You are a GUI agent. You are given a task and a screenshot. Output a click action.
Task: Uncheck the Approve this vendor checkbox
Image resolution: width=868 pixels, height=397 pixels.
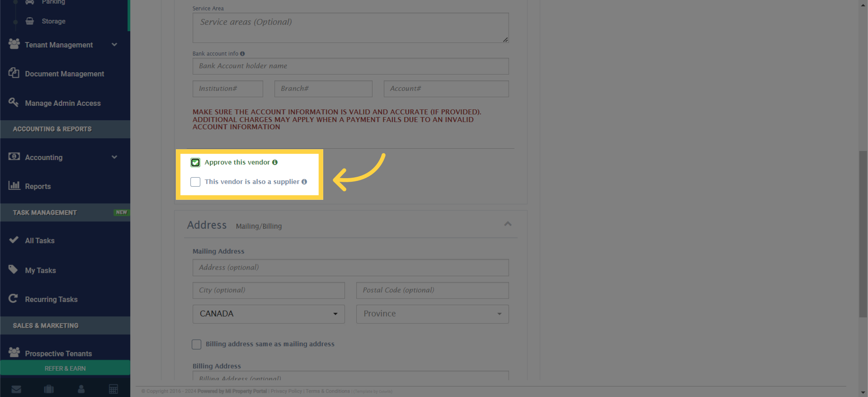pyautogui.click(x=195, y=162)
